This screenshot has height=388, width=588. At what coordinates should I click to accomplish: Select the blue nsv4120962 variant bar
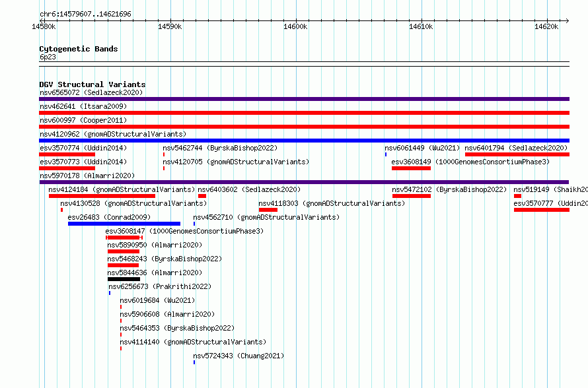[304, 141]
